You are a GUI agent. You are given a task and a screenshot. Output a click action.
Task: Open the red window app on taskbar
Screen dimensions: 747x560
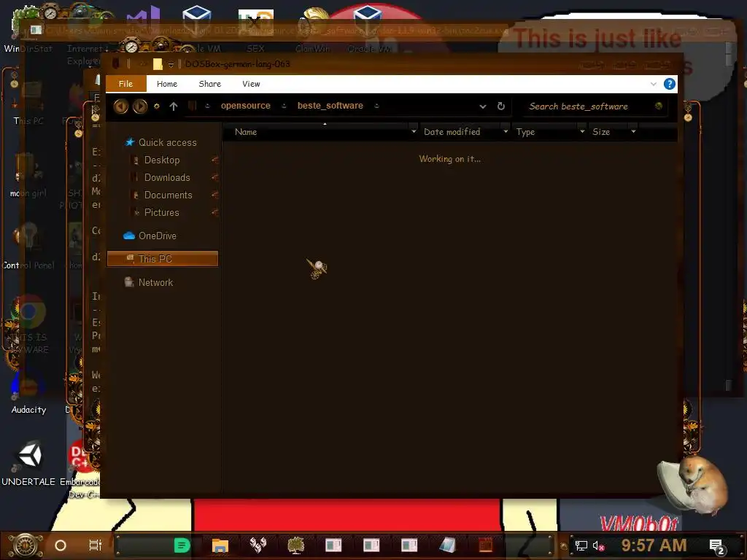(485, 545)
